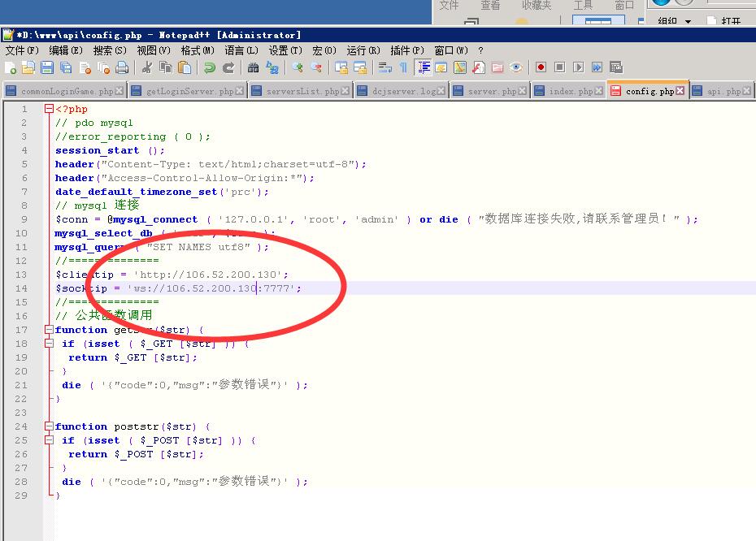Close the config.php tab
756x541 pixels.
point(681,91)
